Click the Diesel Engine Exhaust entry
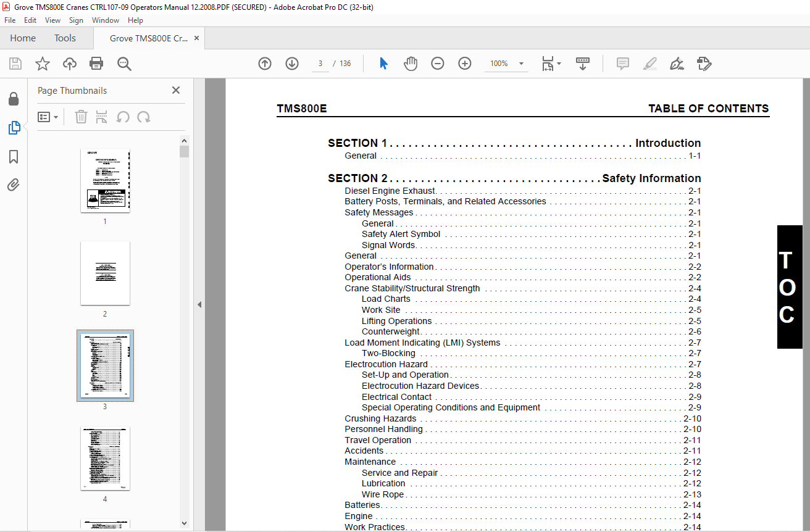This screenshot has height=532, width=810. tap(523, 191)
